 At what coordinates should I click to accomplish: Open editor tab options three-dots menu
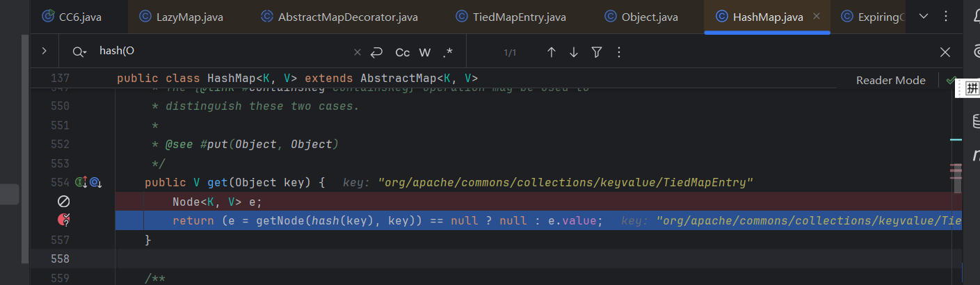click(x=945, y=16)
